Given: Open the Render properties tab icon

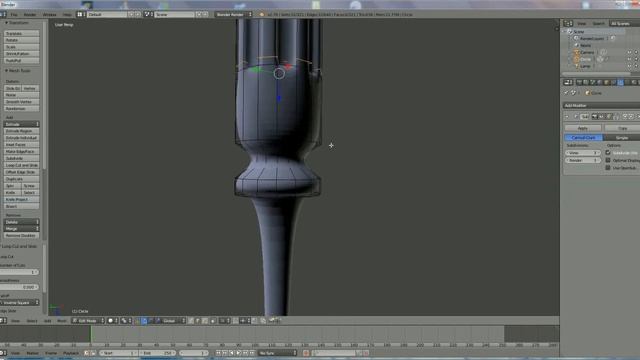Looking at the screenshot, I should click(x=579, y=82).
